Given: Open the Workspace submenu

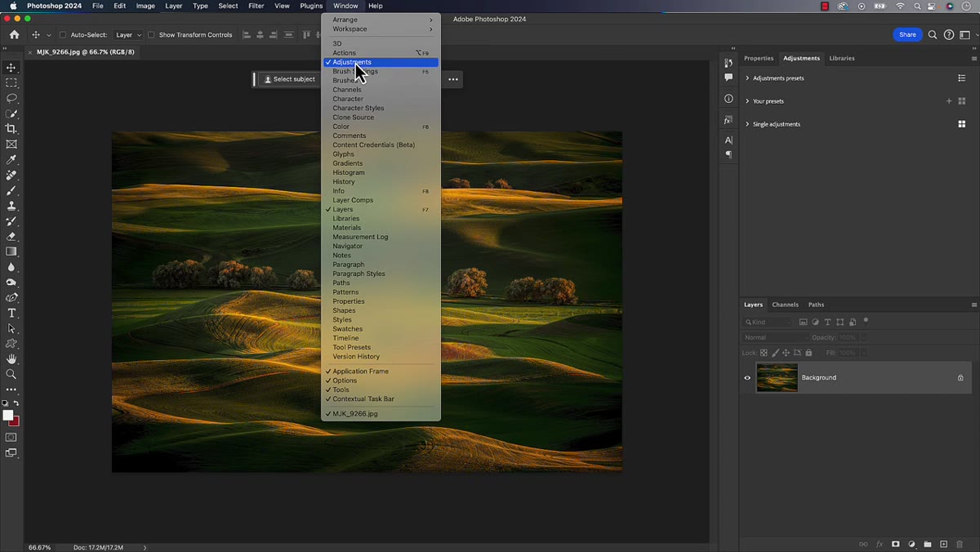Looking at the screenshot, I should pos(381,29).
